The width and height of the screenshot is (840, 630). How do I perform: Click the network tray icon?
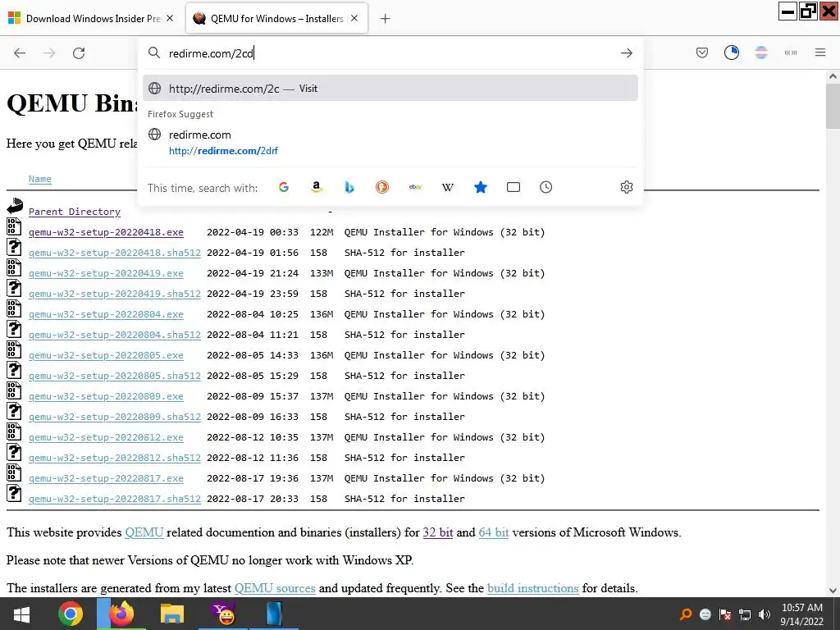(x=745, y=614)
